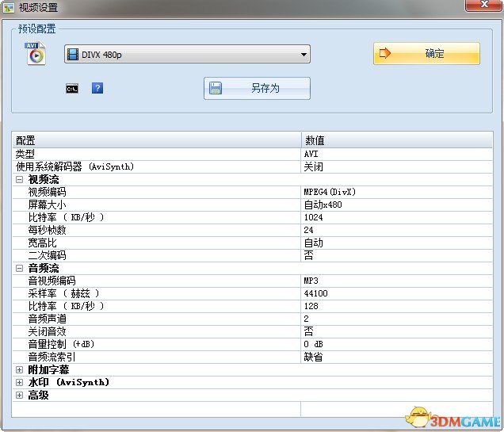This screenshot has width=504, height=432.
Task: Select the 二次编码 row
Action: click(x=252, y=255)
